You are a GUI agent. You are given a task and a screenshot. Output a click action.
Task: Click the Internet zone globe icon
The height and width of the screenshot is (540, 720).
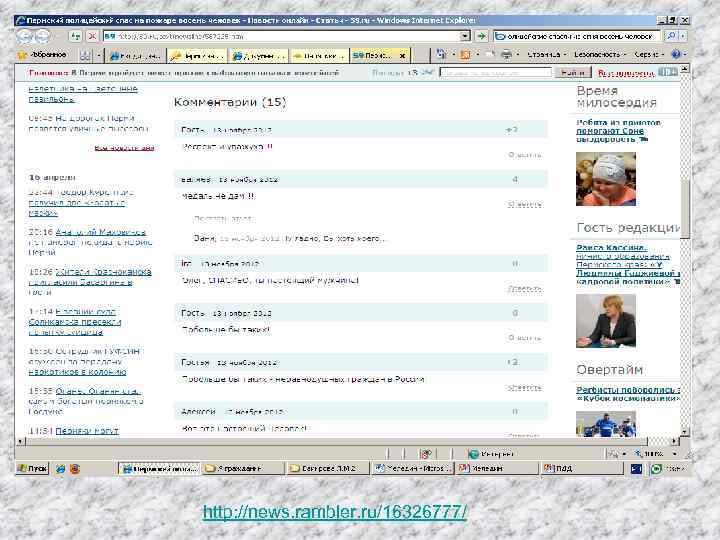(473, 454)
